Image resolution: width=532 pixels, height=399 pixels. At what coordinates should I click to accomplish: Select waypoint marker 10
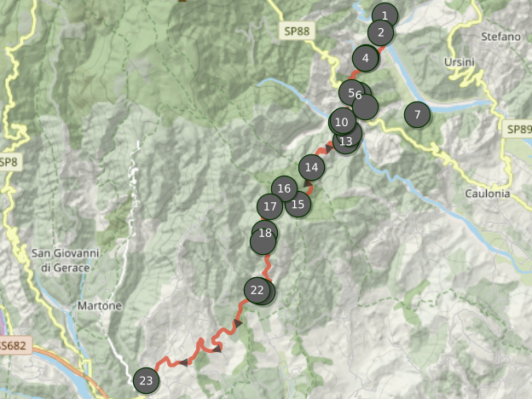pos(343,121)
